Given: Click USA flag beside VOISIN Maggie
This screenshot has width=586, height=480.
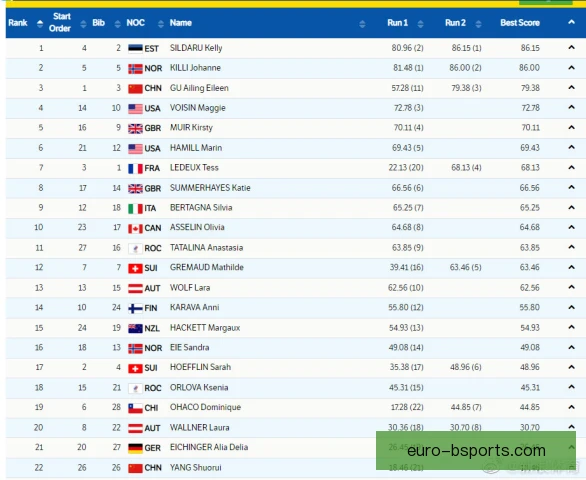Looking at the screenshot, I should click(x=135, y=109).
